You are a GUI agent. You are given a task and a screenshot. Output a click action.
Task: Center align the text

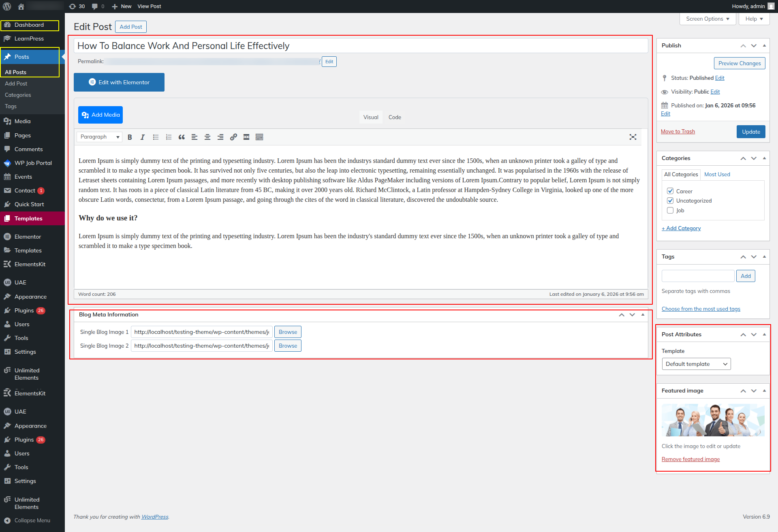pyautogui.click(x=207, y=137)
